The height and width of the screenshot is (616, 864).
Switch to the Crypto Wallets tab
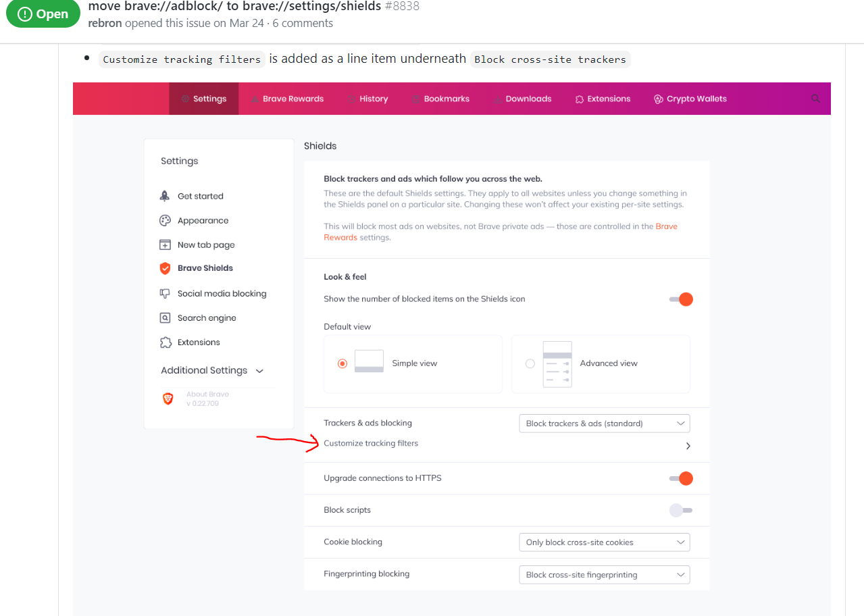click(x=690, y=99)
